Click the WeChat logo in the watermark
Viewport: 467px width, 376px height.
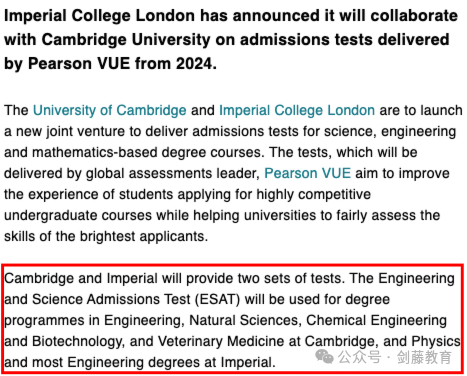tap(324, 357)
